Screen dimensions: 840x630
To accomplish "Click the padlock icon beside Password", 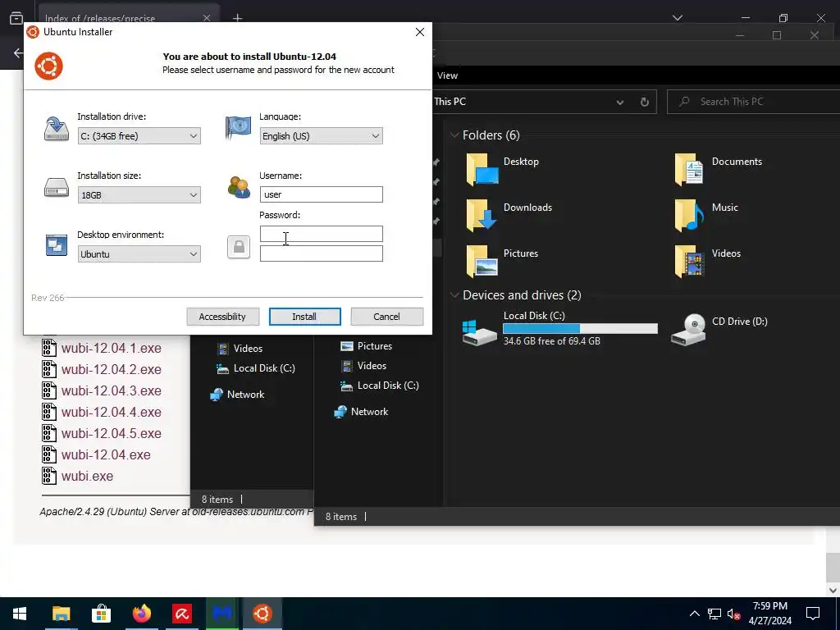I will (x=239, y=247).
